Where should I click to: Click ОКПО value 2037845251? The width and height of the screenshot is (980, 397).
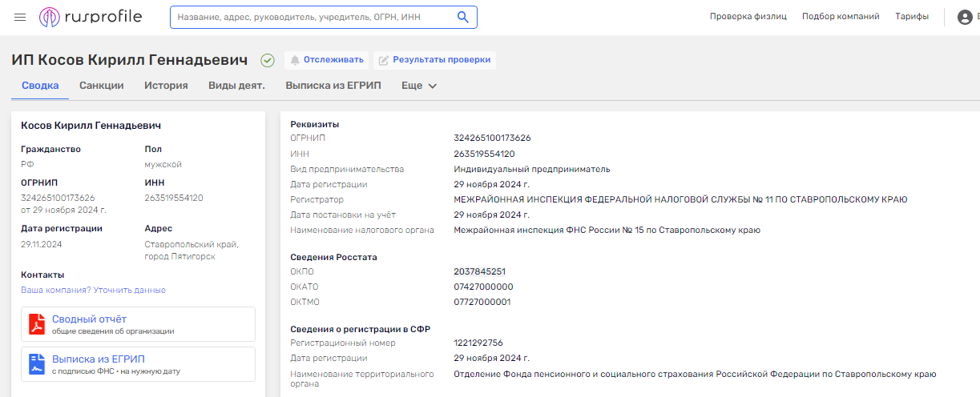point(479,271)
